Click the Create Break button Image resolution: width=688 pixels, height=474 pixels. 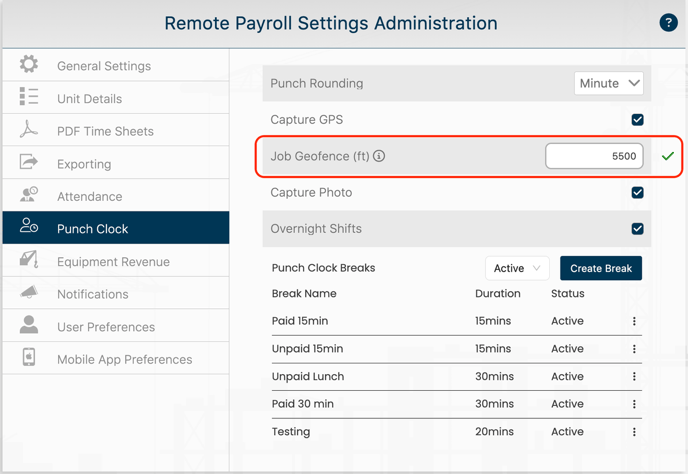click(x=601, y=268)
